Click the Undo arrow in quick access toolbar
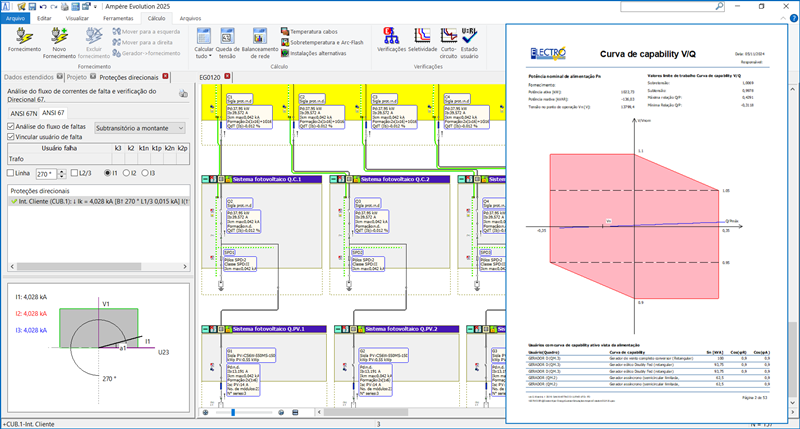The width and height of the screenshot is (800, 429). tap(43, 7)
